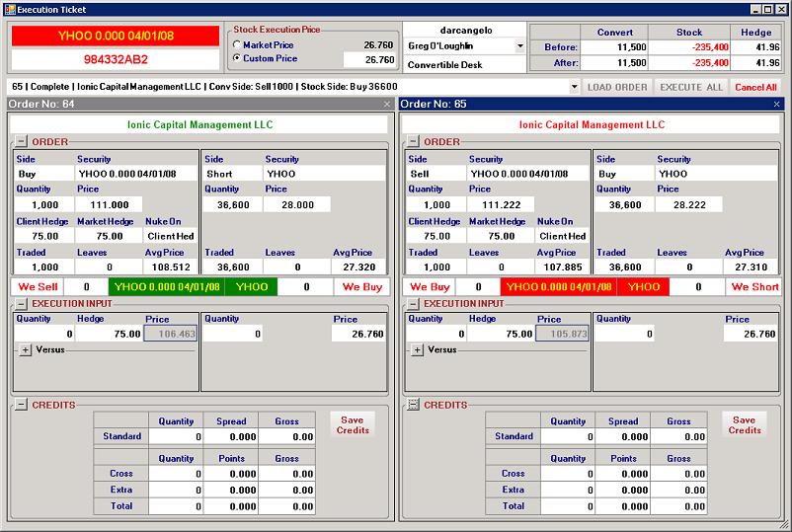
Task: Click the Short side field in Order 64
Action: coord(232,174)
